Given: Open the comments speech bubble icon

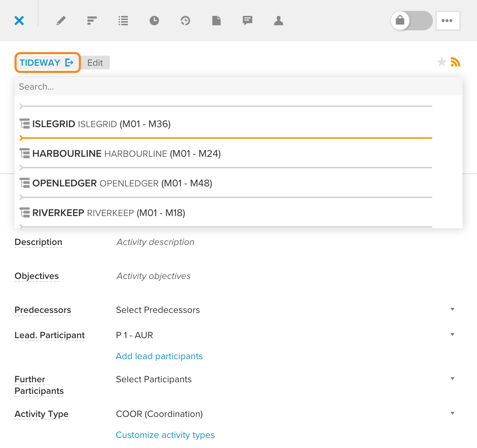Looking at the screenshot, I should (x=248, y=21).
